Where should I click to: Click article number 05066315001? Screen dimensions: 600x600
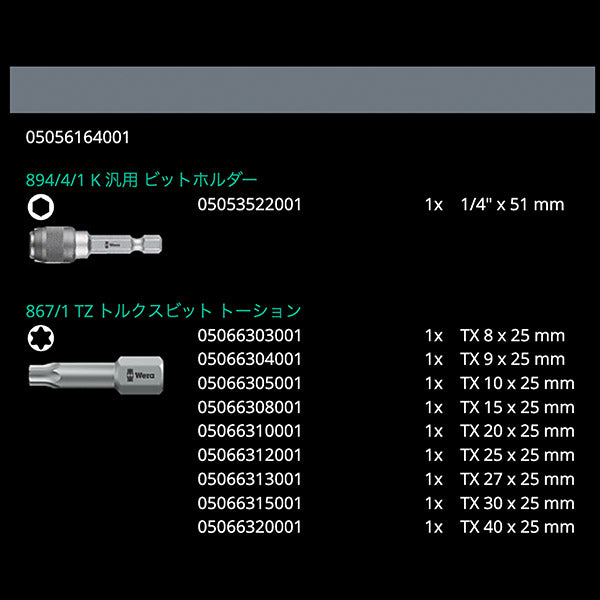249,503
